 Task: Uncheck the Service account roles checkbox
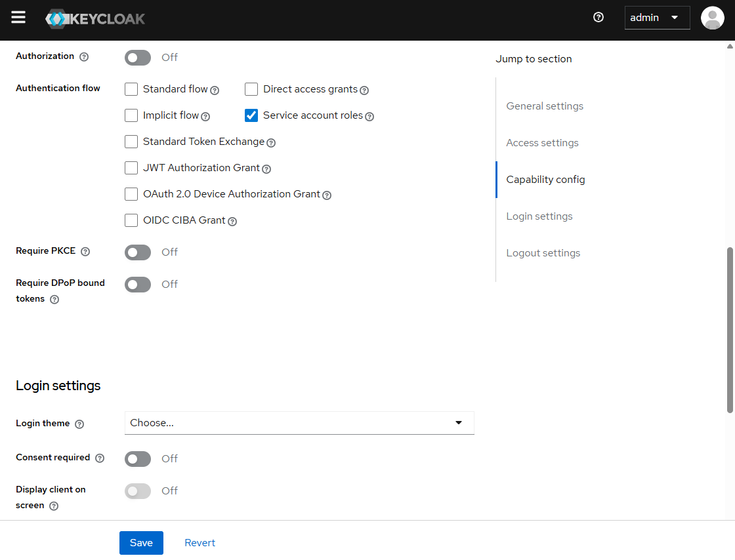tap(251, 115)
